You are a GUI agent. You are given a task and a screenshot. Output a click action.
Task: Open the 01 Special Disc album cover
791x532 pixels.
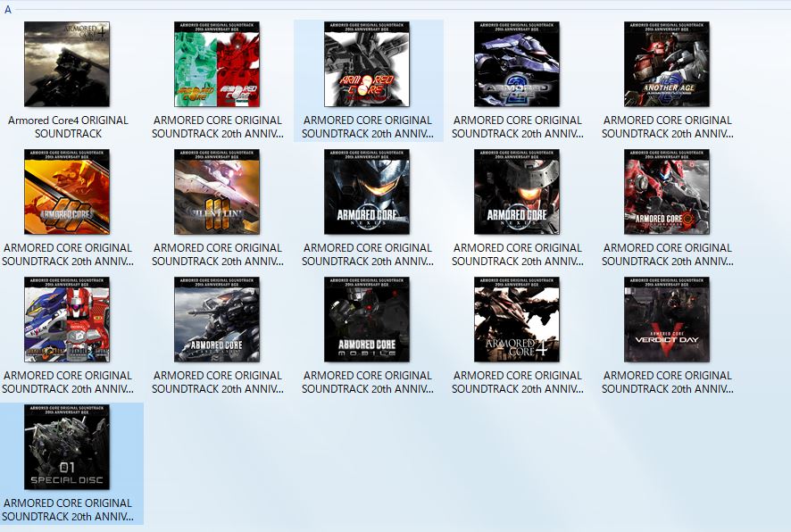pos(67,447)
